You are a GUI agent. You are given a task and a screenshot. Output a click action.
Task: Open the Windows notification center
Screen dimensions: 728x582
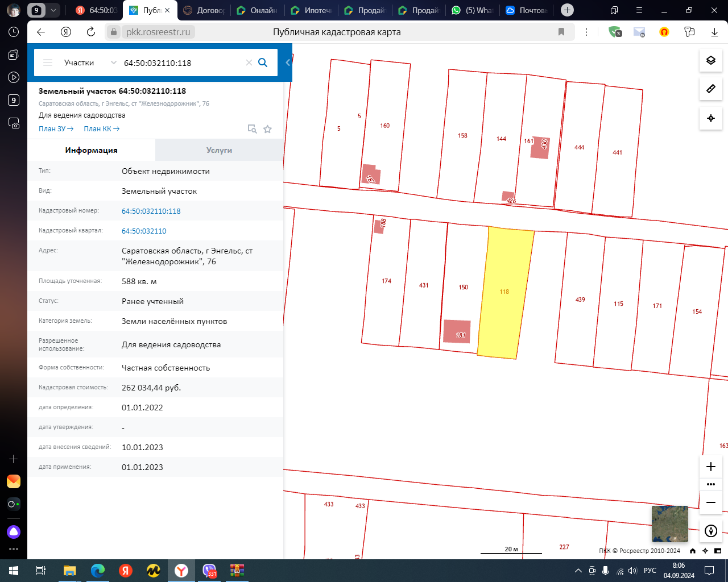[x=709, y=571]
